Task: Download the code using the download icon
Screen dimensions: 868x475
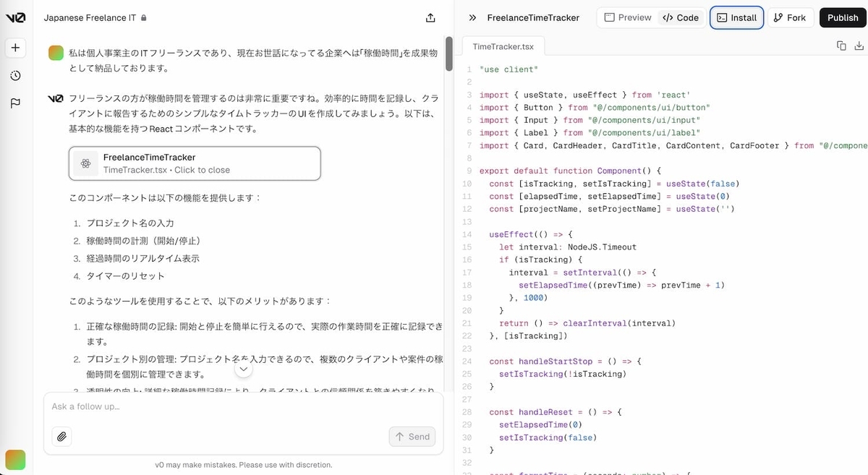Action: 860,45
